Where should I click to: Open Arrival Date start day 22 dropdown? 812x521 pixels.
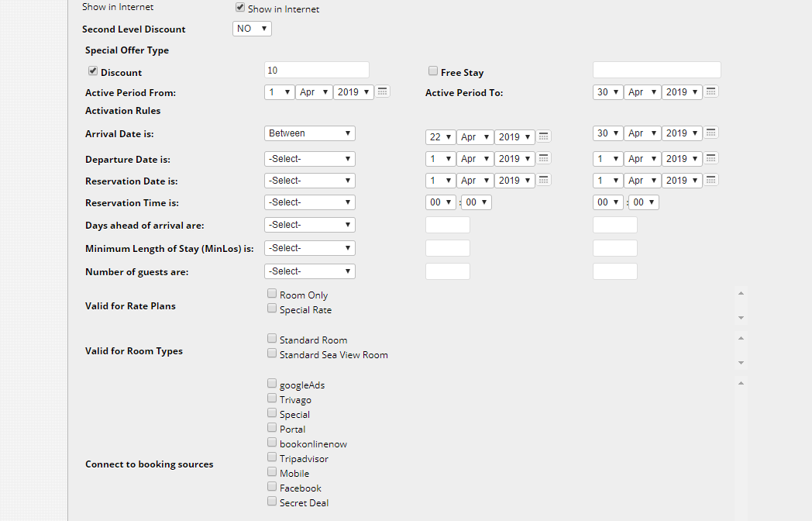point(440,137)
